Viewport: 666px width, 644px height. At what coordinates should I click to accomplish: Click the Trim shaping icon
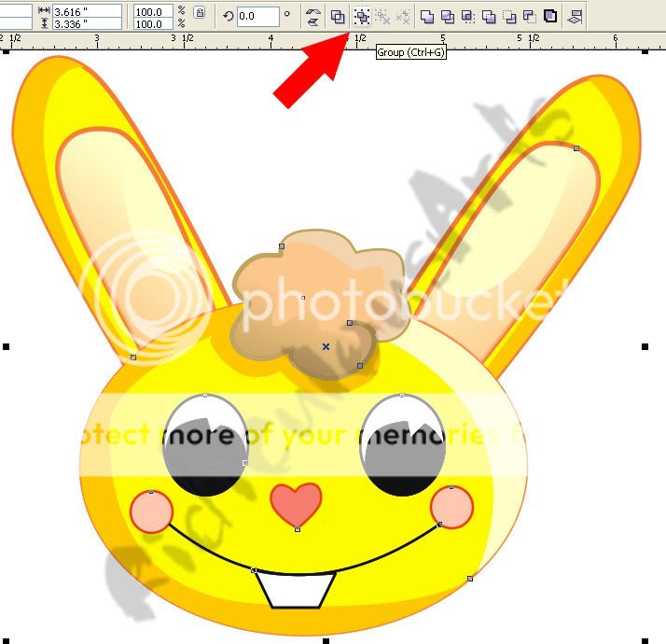click(x=448, y=16)
